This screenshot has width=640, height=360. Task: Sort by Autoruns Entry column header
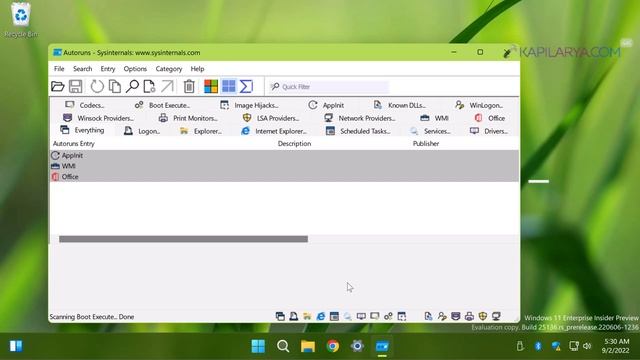point(74,144)
